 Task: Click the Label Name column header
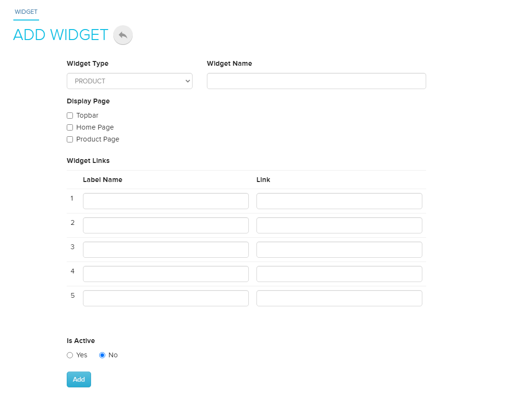point(102,180)
